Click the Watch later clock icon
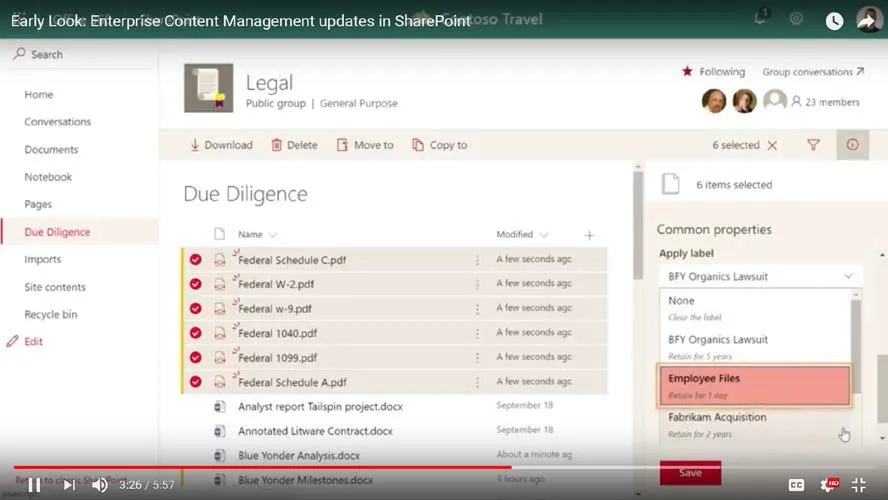The image size is (888, 500). pos(834,21)
